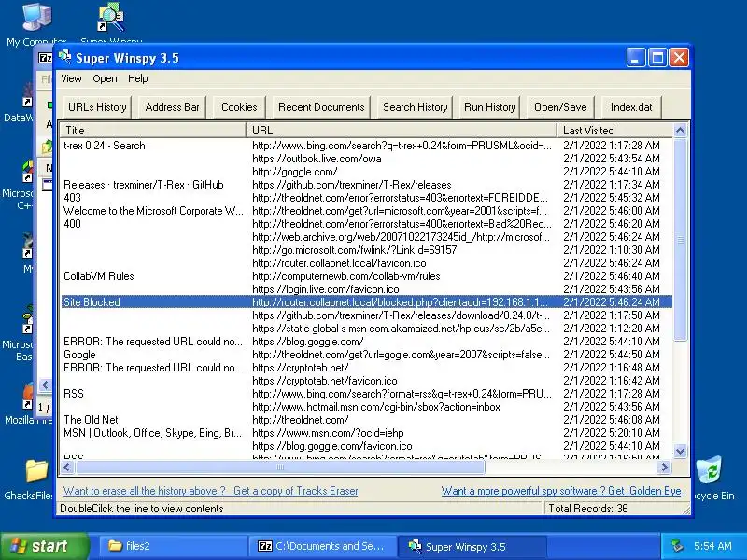Select the row titled 400
The height and width of the screenshot is (560, 747).
pyautogui.click(x=366, y=224)
